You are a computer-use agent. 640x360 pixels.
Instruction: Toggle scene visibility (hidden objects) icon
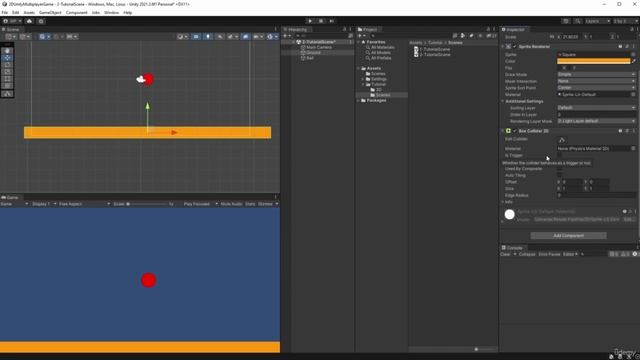pos(245,37)
